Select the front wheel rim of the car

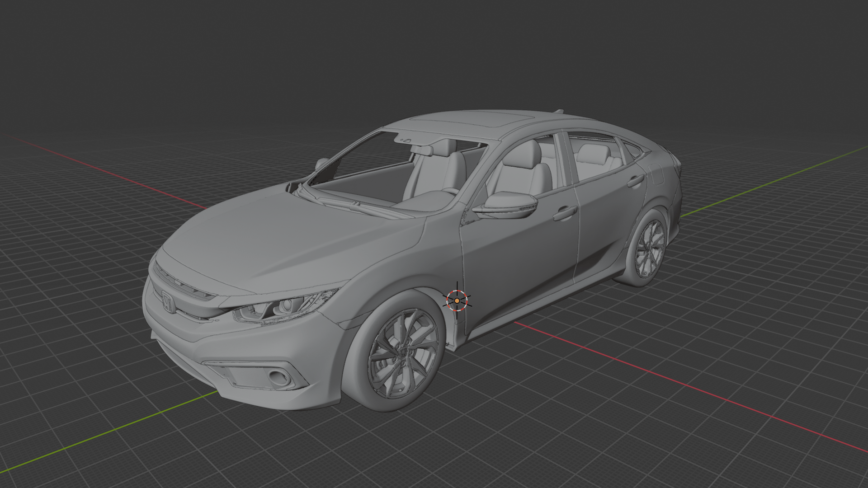pyautogui.click(x=403, y=354)
